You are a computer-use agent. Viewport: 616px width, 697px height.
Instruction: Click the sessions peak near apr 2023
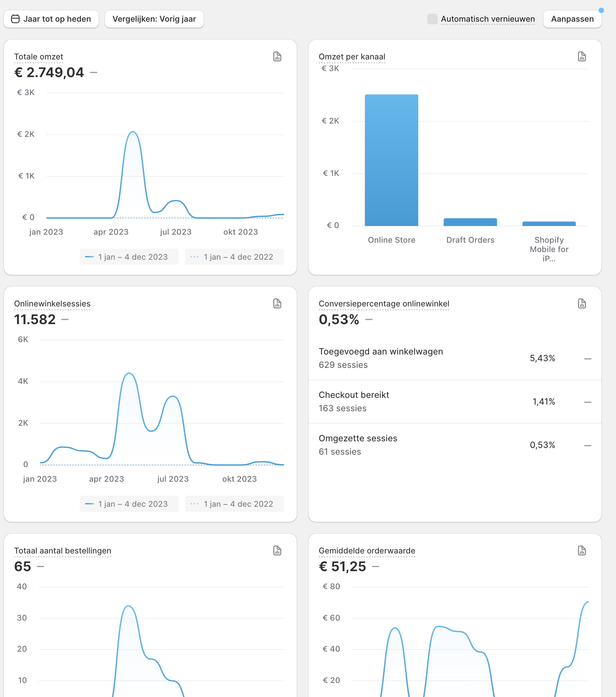click(x=129, y=374)
